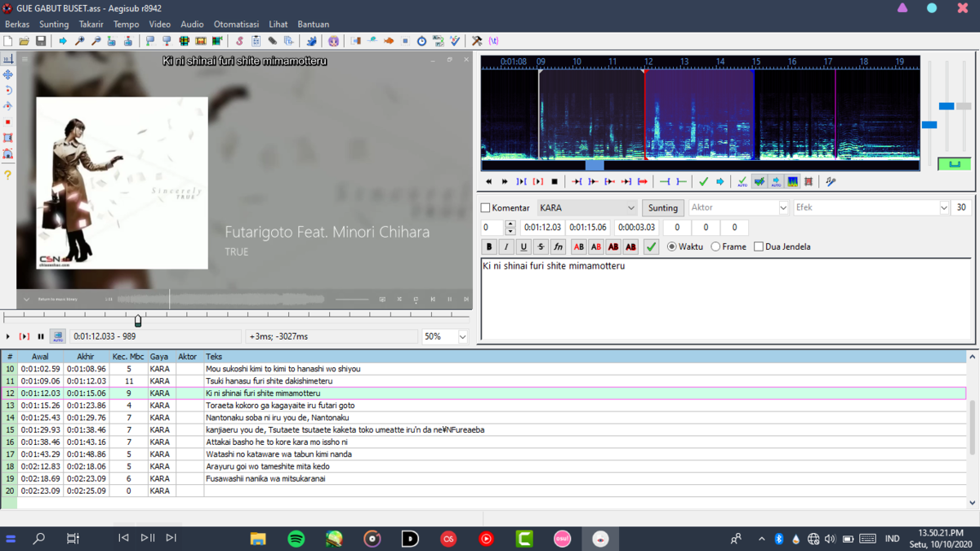Click the Sunting style edit button

(x=663, y=208)
